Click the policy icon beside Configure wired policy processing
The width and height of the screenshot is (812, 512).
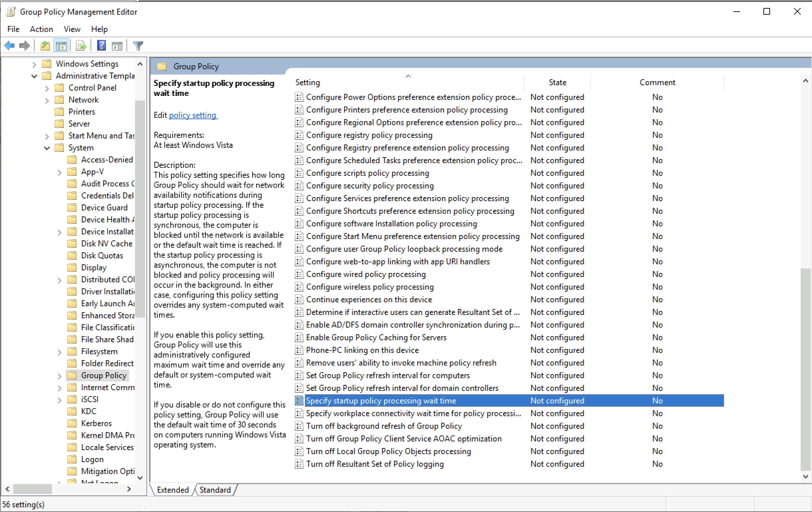pyautogui.click(x=299, y=274)
